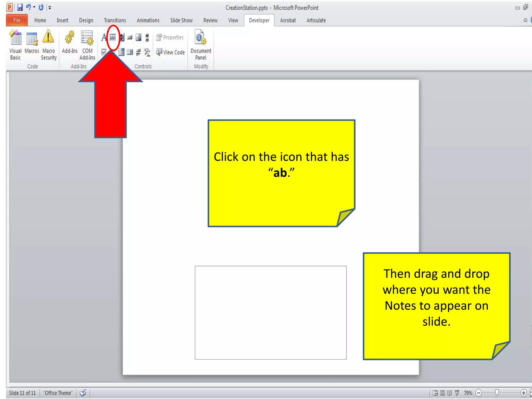
Task: Switch to the Design tab
Action: coord(86,20)
